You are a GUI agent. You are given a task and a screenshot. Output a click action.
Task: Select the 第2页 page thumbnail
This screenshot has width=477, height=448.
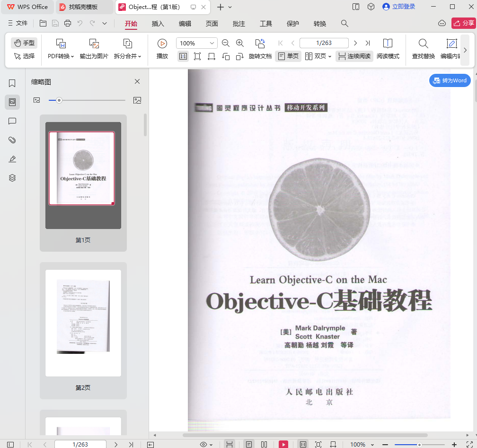point(83,322)
